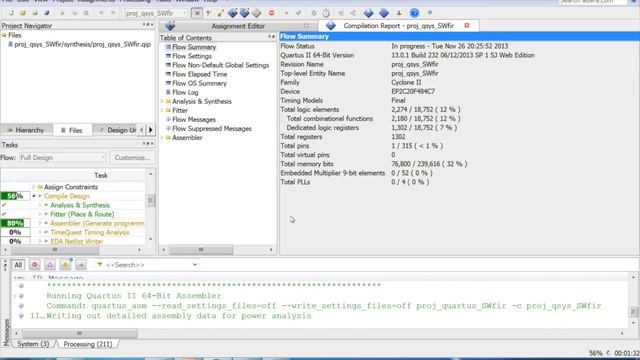
Task: Select Flow Summary in Table of Contents
Action: coord(194,47)
